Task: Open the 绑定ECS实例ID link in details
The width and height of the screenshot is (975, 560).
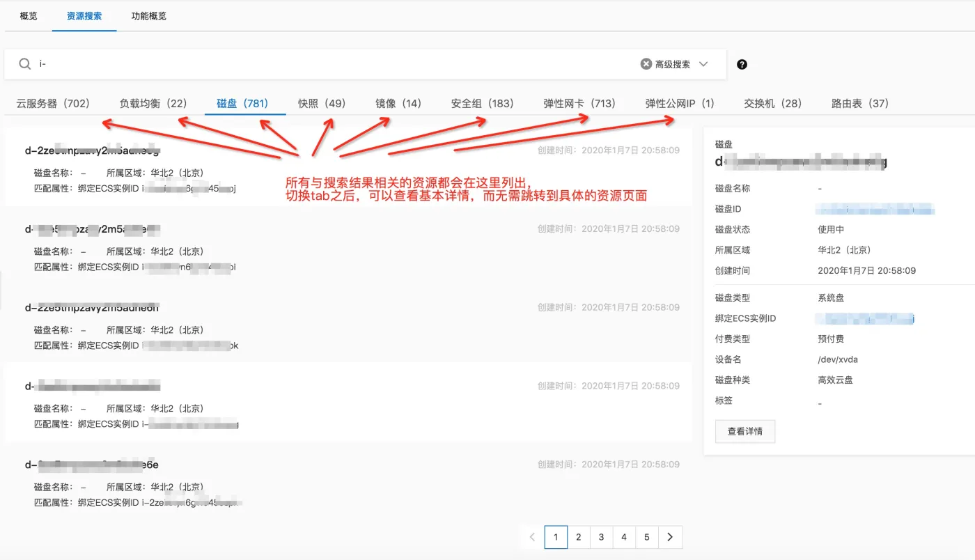Action: click(x=866, y=318)
